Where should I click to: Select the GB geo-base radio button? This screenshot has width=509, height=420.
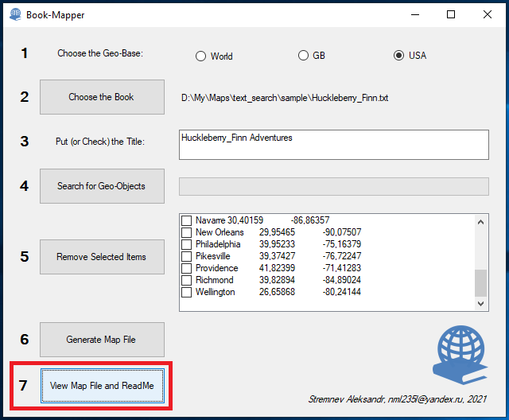[x=303, y=56]
